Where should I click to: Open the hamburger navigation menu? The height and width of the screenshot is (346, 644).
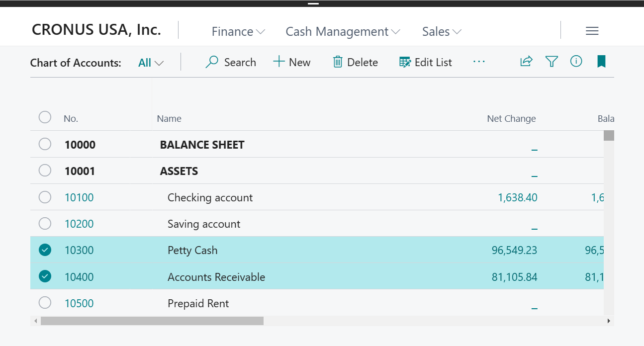click(x=592, y=31)
